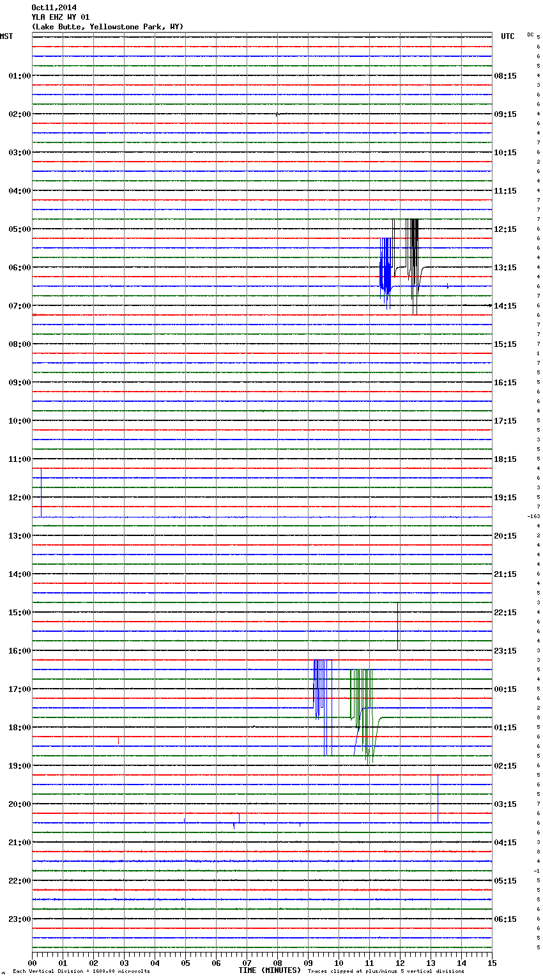The width and height of the screenshot is (543, 980).
Task: Select the 01:00 MST hour label
Action: click(x=20, y=76)
